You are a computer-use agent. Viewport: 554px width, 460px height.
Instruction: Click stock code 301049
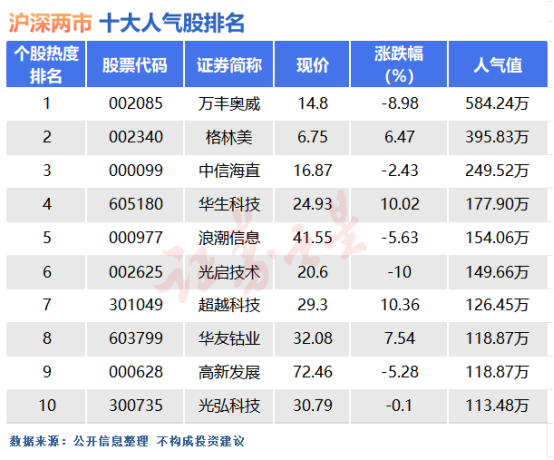point(136,305)
